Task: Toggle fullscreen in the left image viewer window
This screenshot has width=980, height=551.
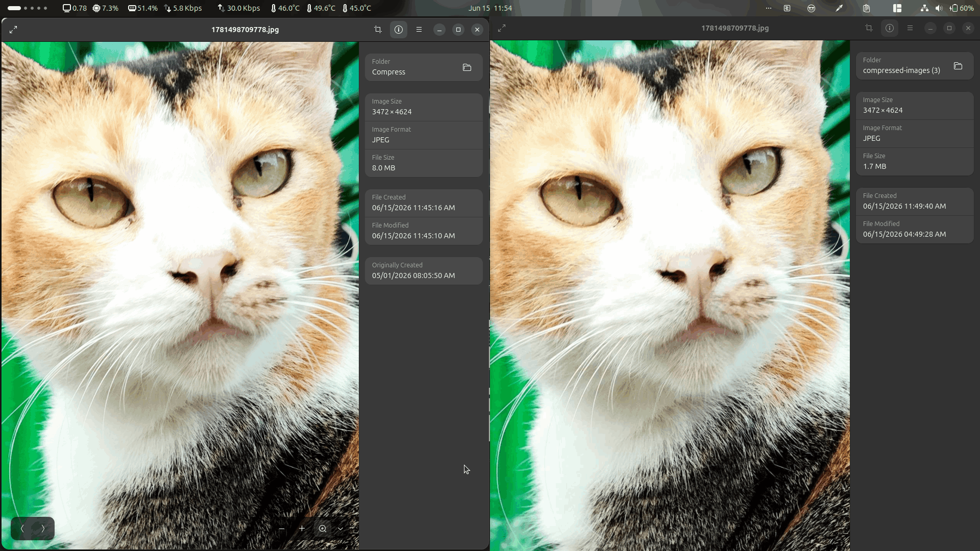Action: [x=13, y=30]
